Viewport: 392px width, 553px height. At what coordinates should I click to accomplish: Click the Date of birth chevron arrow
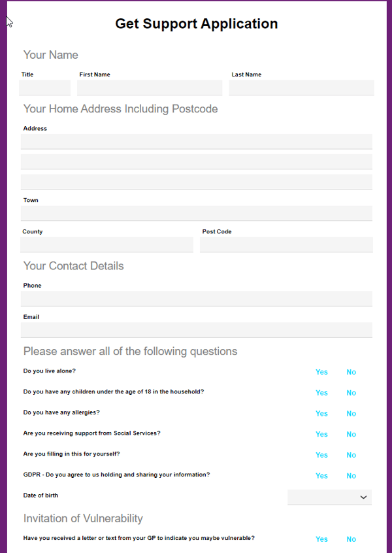click(x=363, y=497)
